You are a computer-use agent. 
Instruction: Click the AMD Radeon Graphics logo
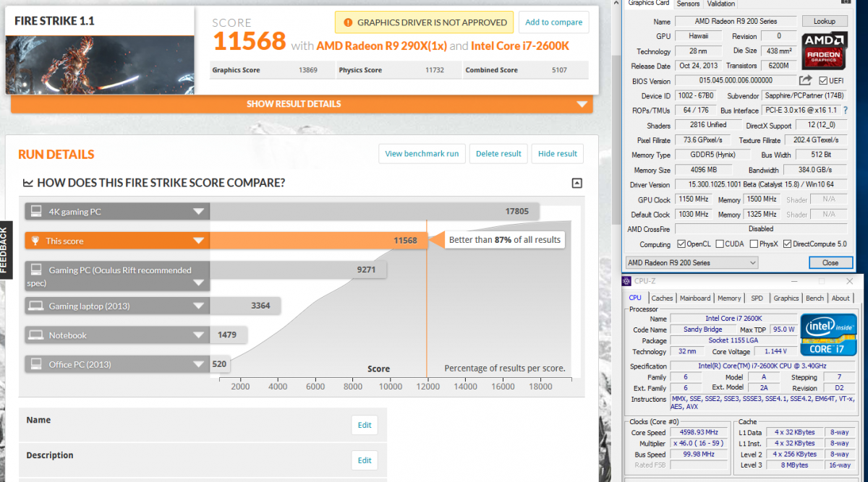coord(825,50)
